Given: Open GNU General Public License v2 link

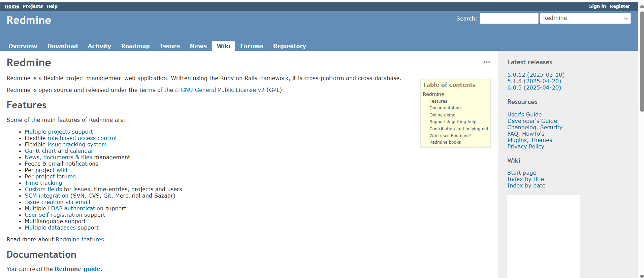Looking at the screenshot, I should [223, 90].
